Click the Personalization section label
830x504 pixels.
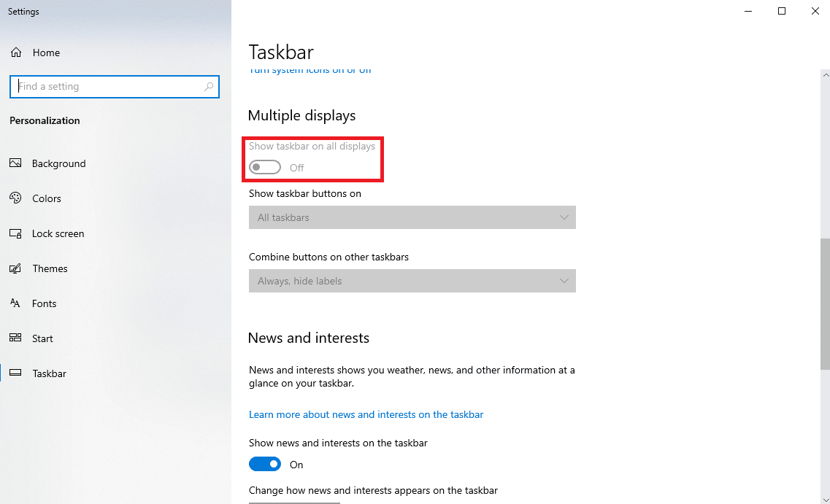[45, 120]
